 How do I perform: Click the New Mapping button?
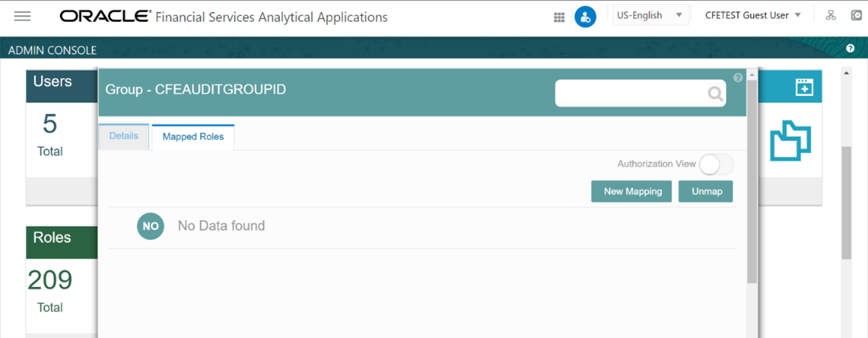tap(632, 192)
